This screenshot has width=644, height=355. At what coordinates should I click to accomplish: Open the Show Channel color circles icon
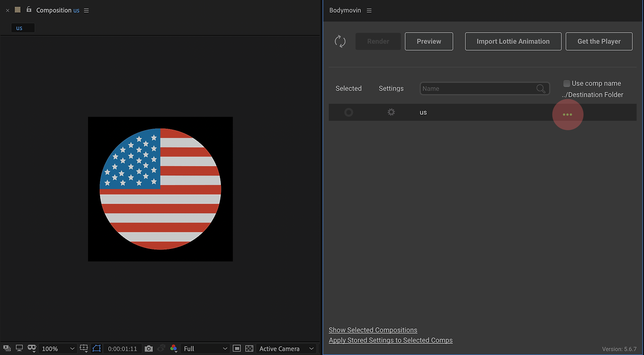pos(174,348)
